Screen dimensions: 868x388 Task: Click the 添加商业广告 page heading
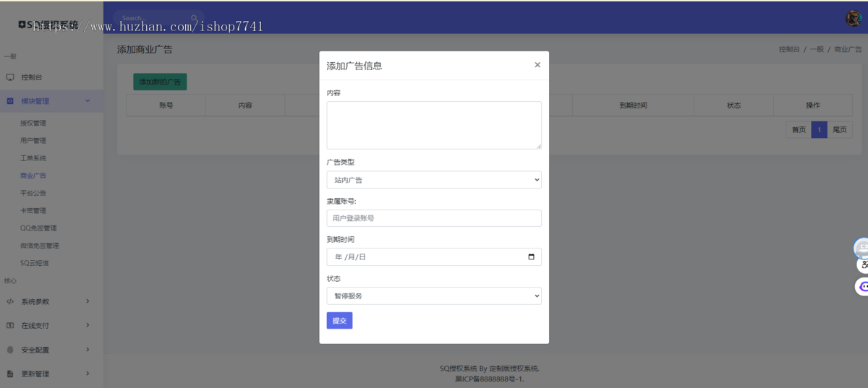click(x=145, y=50)
